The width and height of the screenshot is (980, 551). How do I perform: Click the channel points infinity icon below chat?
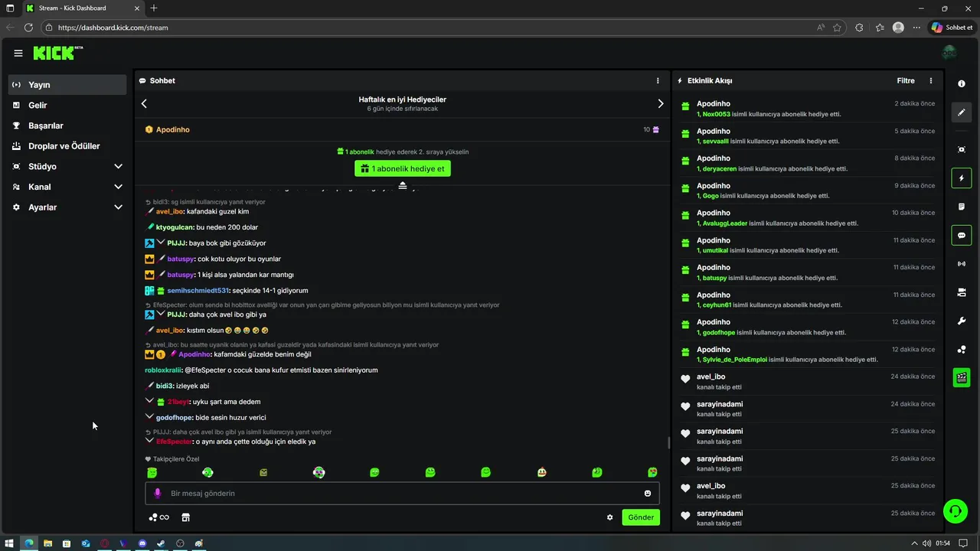[158, 517]
